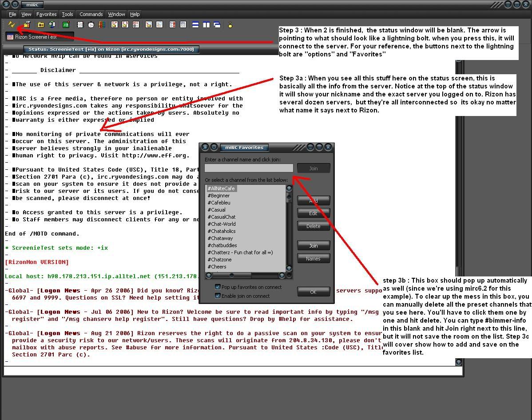
Task: Click the Names button in mIRC Favorites
Action: click(314, 259)
